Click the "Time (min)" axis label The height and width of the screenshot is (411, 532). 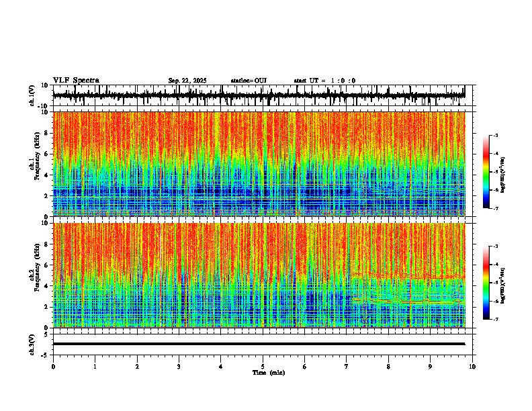tap(269, 373)
